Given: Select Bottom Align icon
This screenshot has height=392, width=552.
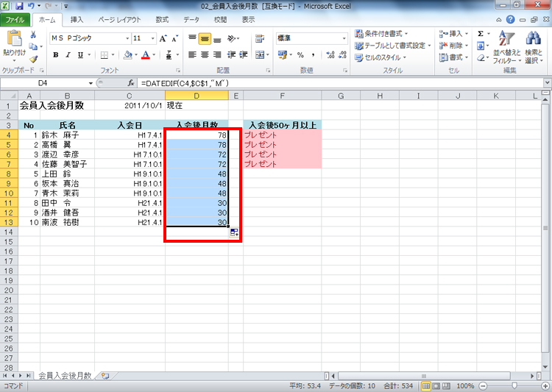Looking at the screenshot, I should click(218, 39).
